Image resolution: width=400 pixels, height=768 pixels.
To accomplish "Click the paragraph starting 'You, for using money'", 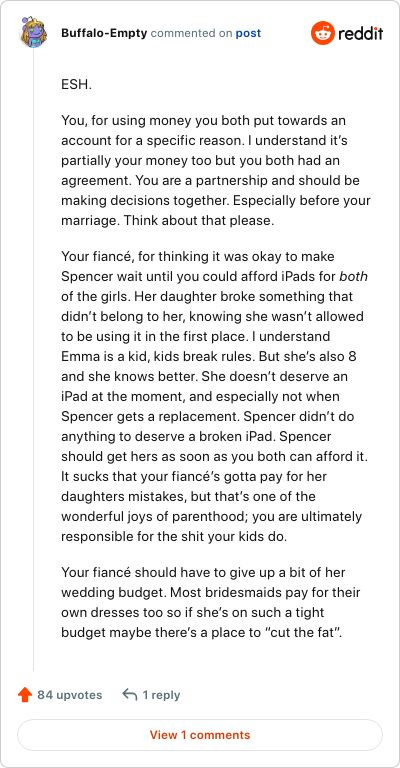I will [x=216, y=170].
